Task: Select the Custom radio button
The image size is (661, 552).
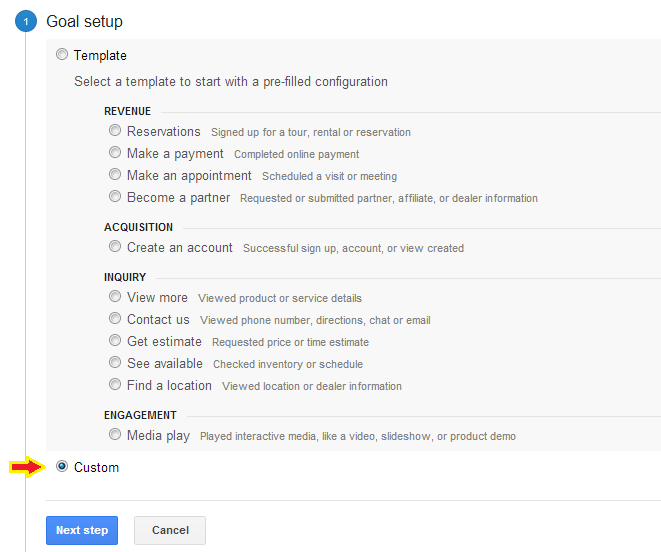Action: point(62,466)
